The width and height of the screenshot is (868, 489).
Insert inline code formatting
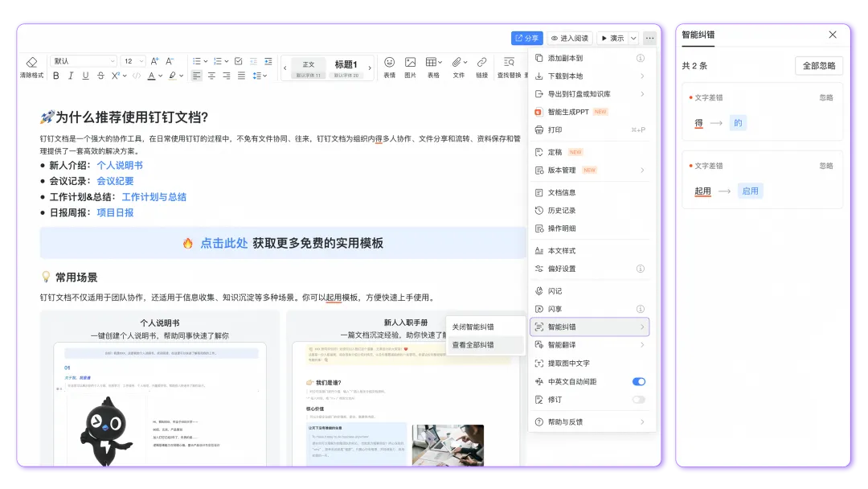[136, 76]
